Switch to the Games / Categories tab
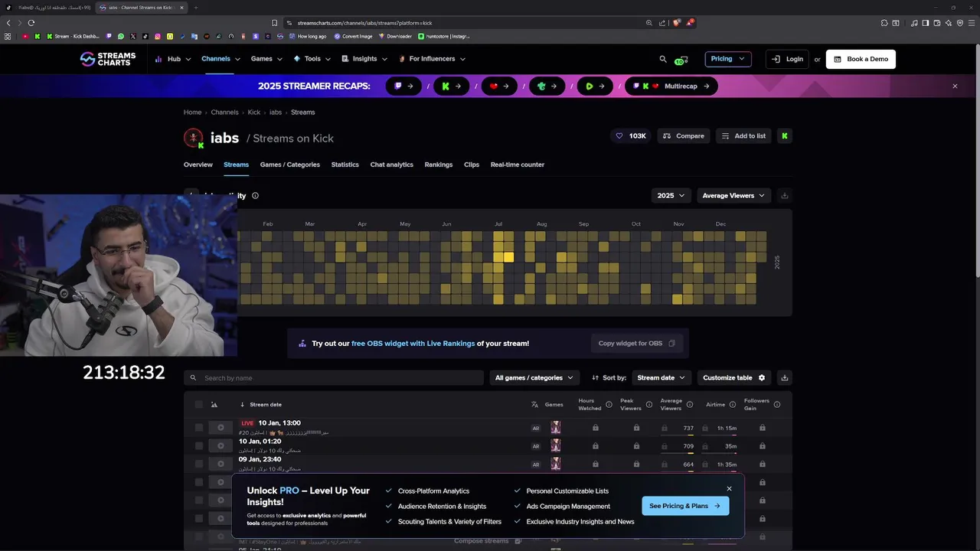Image resolution: width=980 pixels, height=551 pixels. click(x=290, y=165)
